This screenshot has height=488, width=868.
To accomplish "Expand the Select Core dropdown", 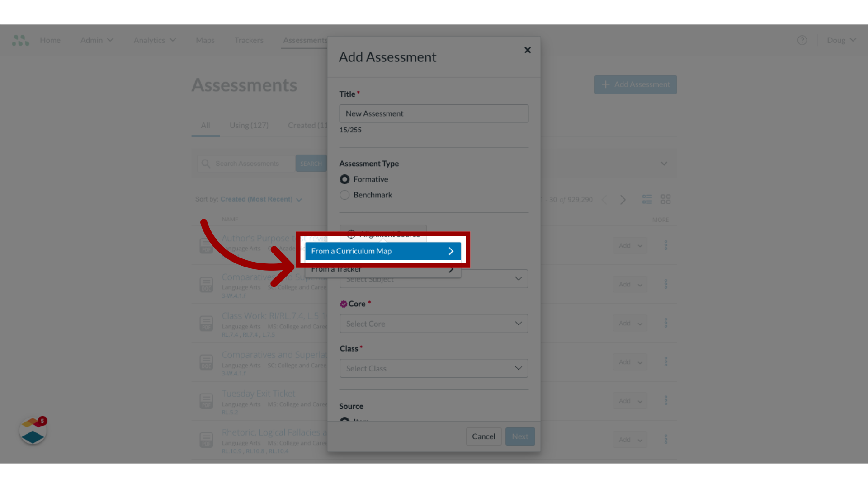I will (x=434, y=324).
